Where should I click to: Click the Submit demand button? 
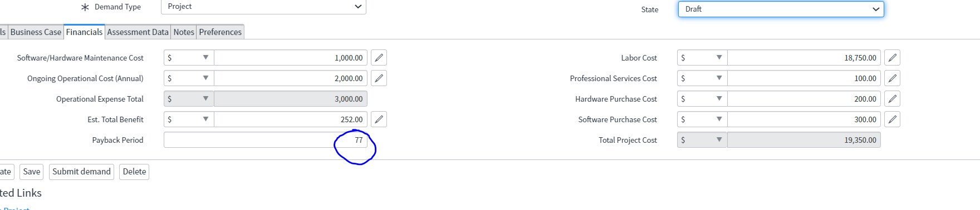click(x=81, y=172)
